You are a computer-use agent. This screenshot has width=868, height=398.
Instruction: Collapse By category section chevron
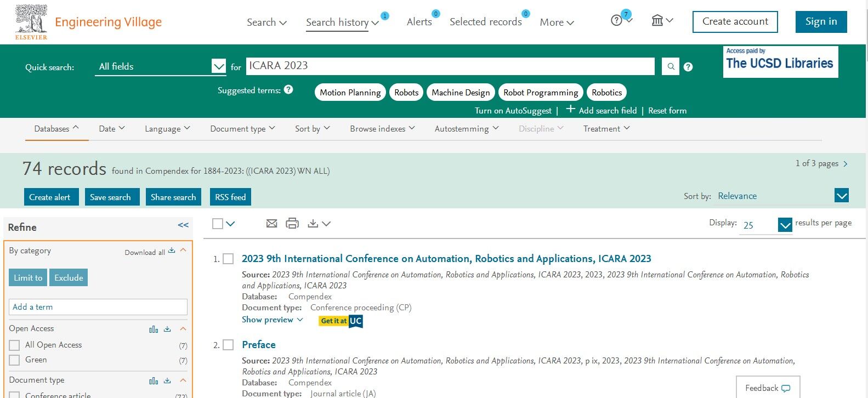[183, 250]
